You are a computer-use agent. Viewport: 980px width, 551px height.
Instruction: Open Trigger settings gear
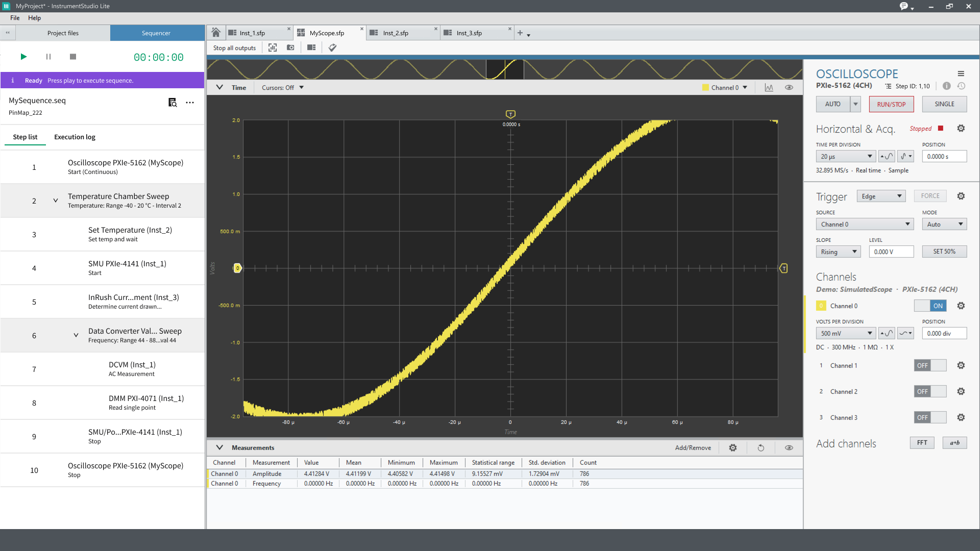(961, 196)
